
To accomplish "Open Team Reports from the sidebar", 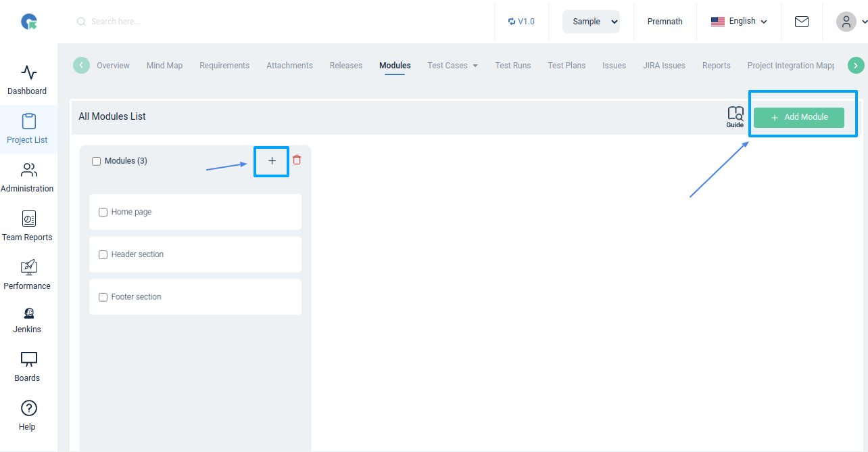I will tap(28, 227).
